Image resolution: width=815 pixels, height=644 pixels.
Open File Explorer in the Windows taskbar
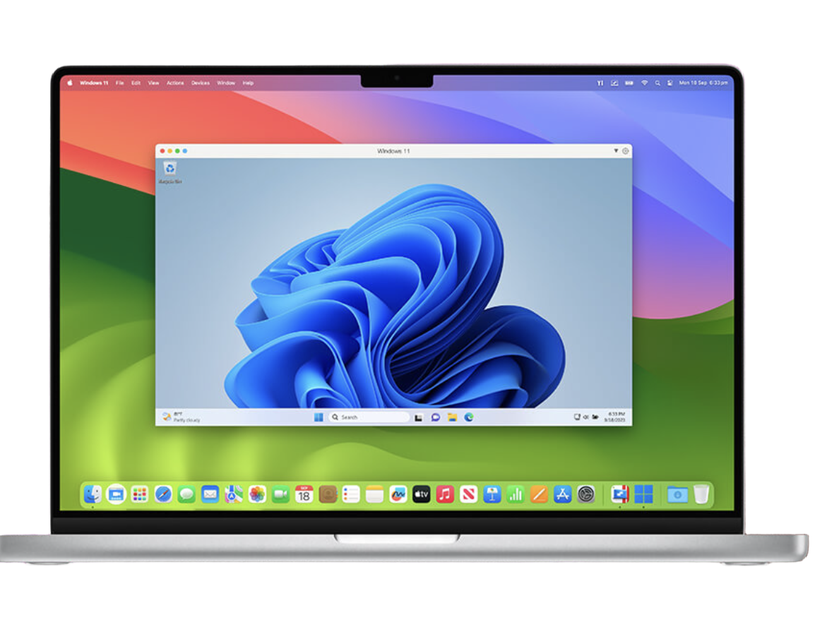pos(452,417)
